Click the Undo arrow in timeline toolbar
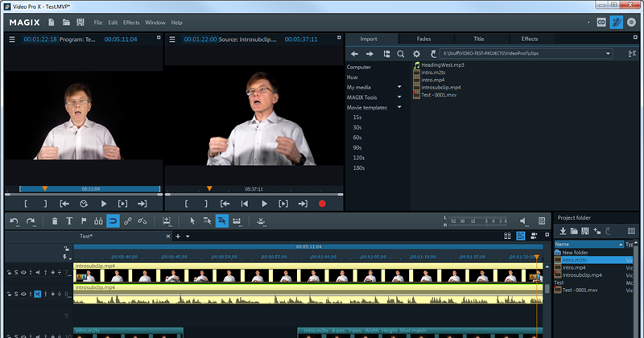Image resolution: width=644 pixels, height=338 pixels. coord(14,221)
